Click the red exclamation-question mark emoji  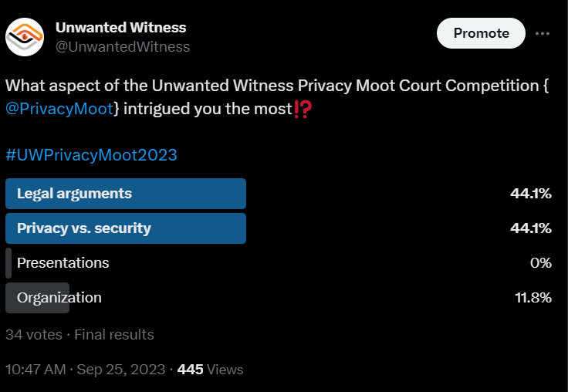pyautogui.click(x=303, y=109)
